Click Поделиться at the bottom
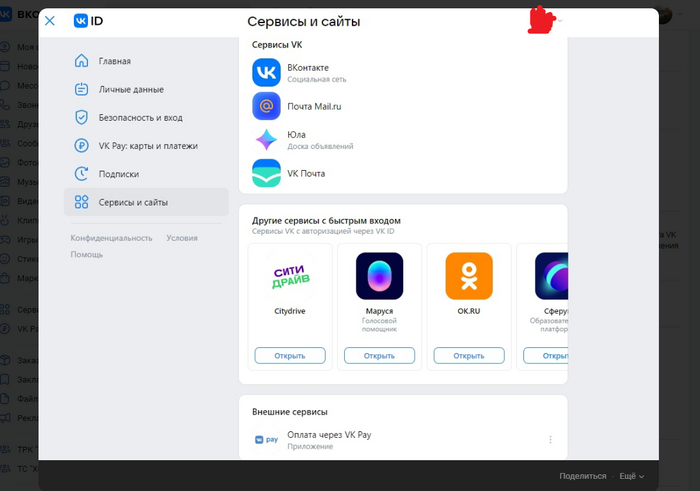 tap(583, 476)
